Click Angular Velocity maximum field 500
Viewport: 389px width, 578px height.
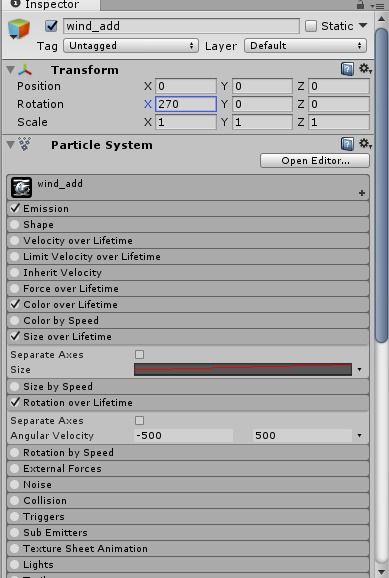302,435
